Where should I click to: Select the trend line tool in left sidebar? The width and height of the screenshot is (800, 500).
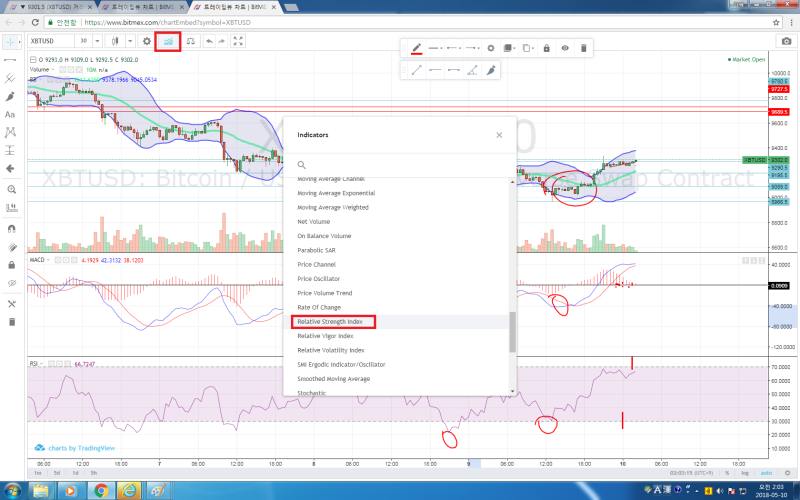tap(10, 60)
